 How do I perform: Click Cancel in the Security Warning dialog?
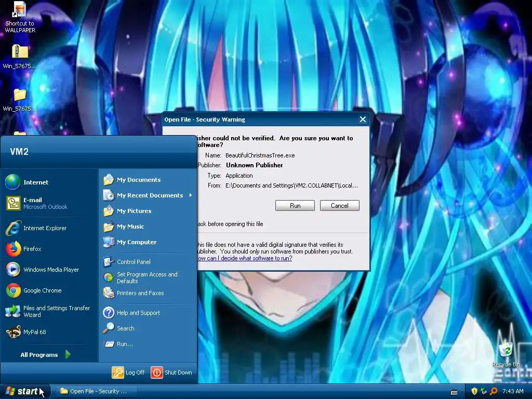[x=340, y=206]
